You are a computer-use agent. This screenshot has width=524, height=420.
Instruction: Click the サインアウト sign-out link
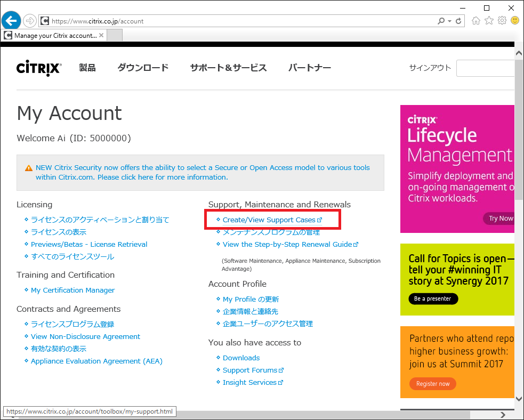[430, 68]
